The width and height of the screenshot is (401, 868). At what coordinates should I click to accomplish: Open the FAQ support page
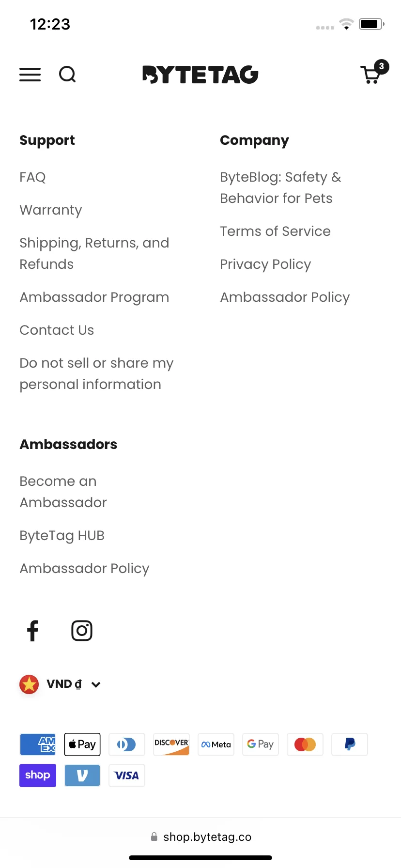tap(32, 177)
